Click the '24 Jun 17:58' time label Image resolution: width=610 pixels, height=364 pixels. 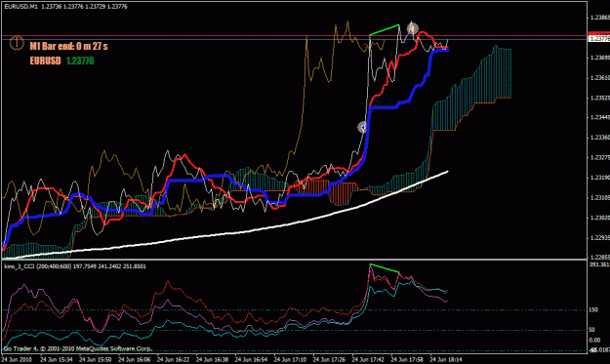(x=407, y=360)
